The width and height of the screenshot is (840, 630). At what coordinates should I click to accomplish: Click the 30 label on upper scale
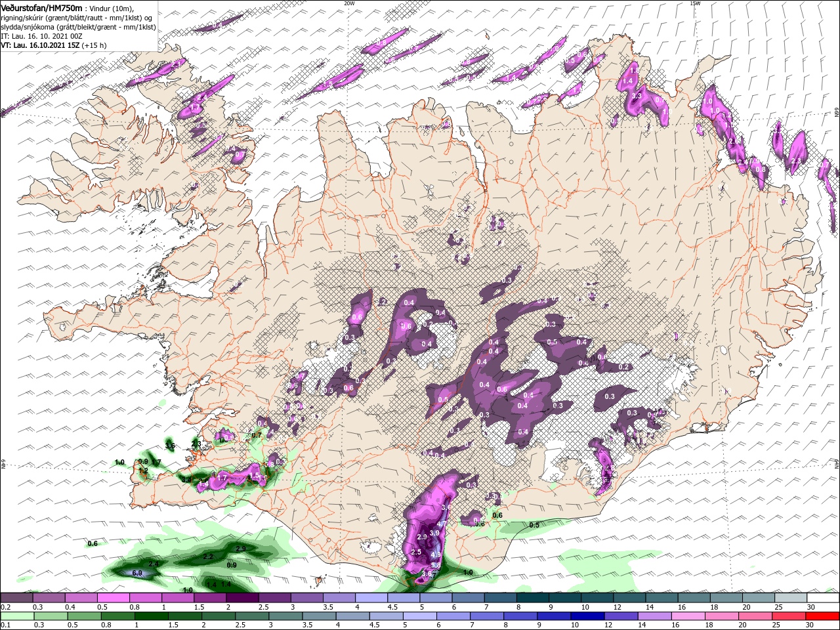pos(810,607)
